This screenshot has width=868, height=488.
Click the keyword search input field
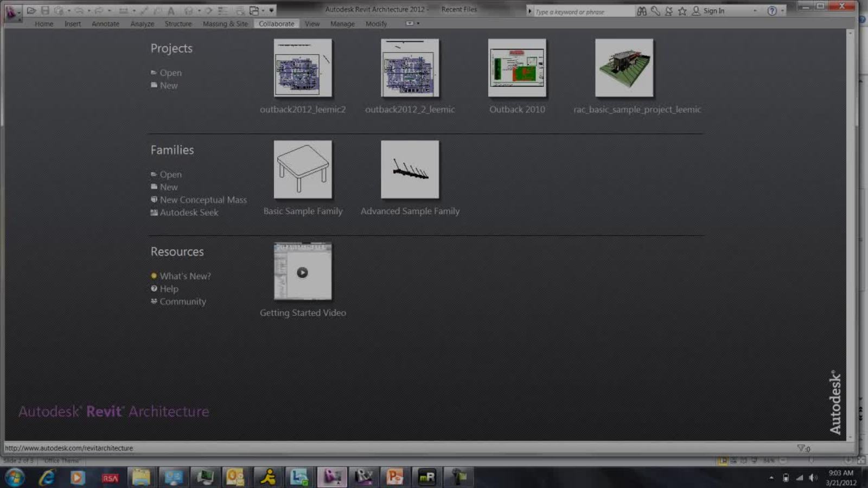pyautogui.click(x=584, y=11)
